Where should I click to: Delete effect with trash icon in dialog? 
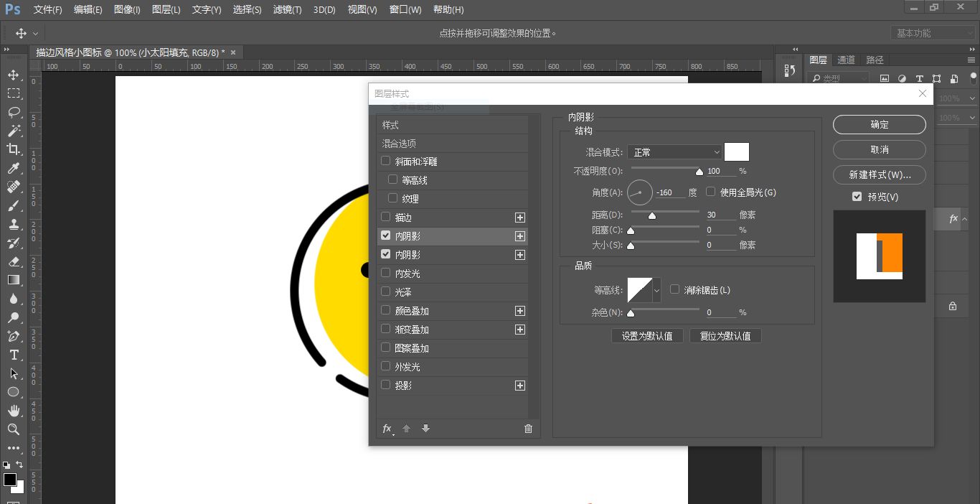[529, 429]
